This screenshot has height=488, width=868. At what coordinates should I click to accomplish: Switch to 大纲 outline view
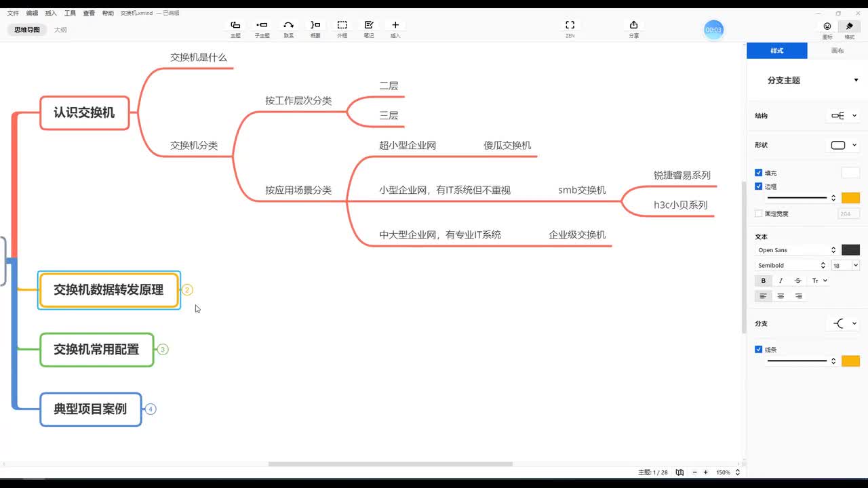pos(60,30)
